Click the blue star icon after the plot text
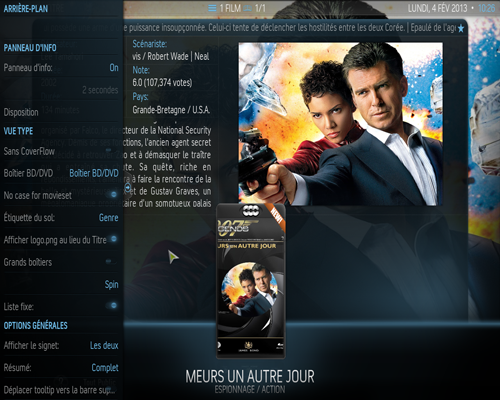The height and width of the screenshot is (400, 500). point(461,29)
